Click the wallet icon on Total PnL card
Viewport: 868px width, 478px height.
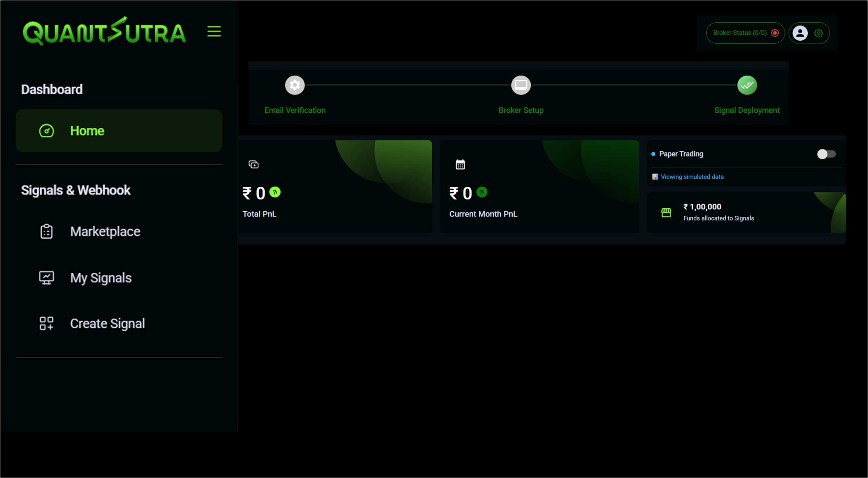tap(254, 164)
